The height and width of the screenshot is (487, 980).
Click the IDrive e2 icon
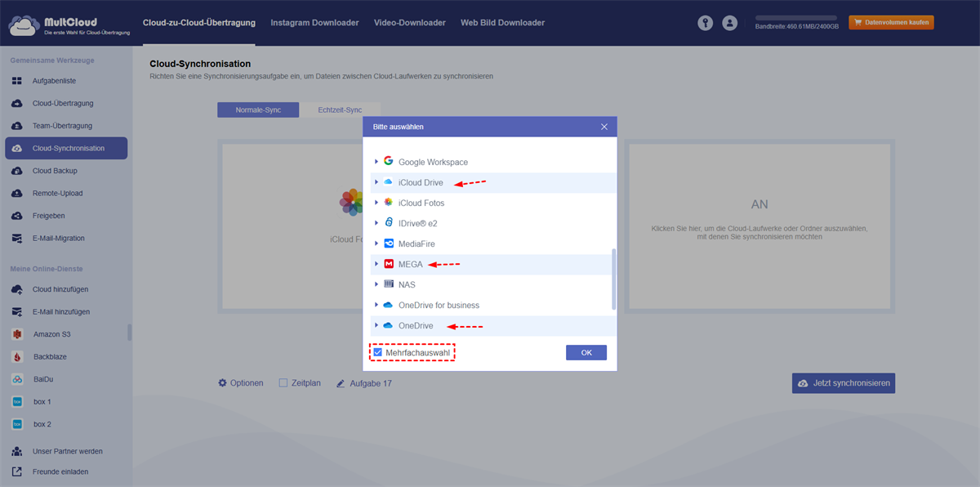pos(388,222)
